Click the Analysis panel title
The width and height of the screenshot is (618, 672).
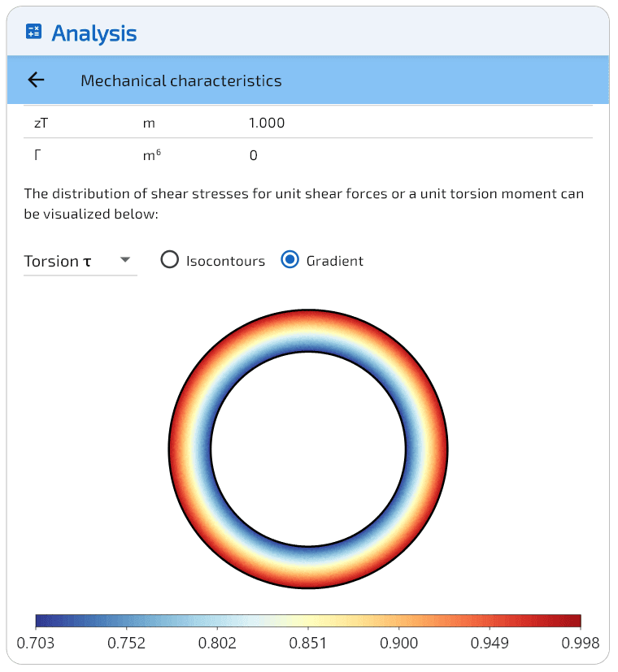[94, 33]
